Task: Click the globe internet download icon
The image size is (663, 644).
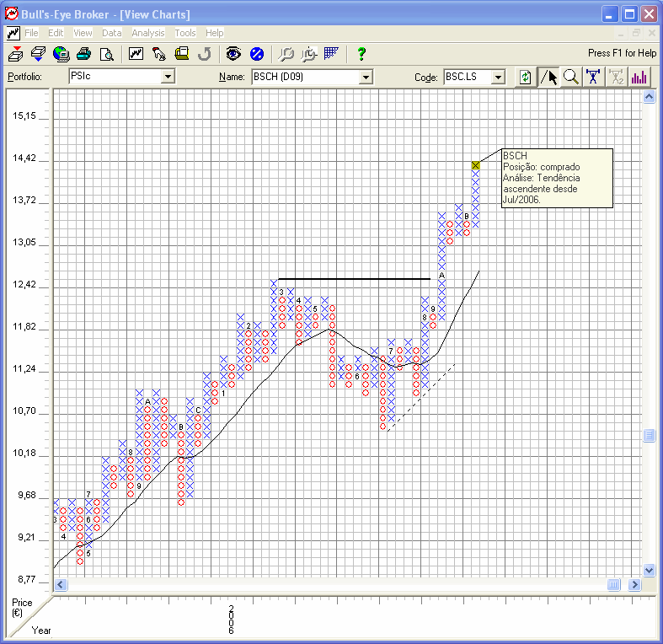Action: [61, 54]
